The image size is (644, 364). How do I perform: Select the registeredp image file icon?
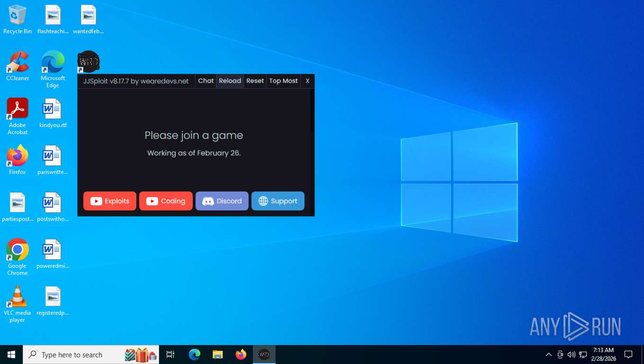point(53,301)
